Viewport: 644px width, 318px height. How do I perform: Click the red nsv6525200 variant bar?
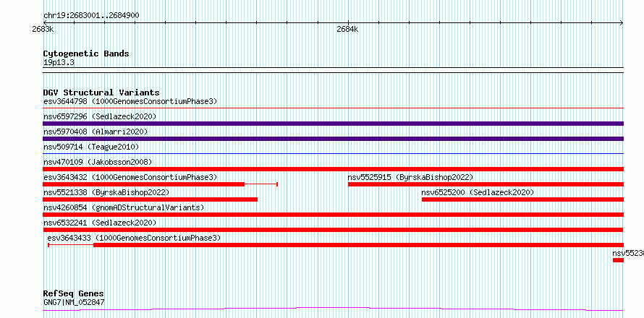click(522, 199)
